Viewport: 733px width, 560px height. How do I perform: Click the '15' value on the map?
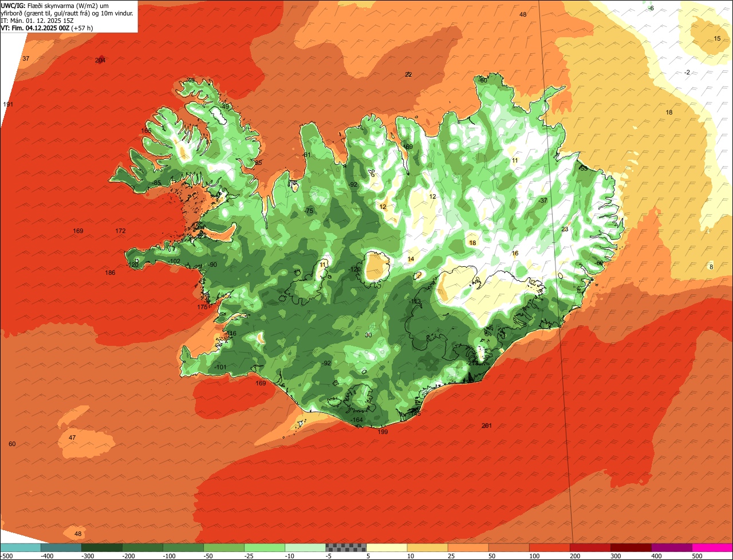717,38
